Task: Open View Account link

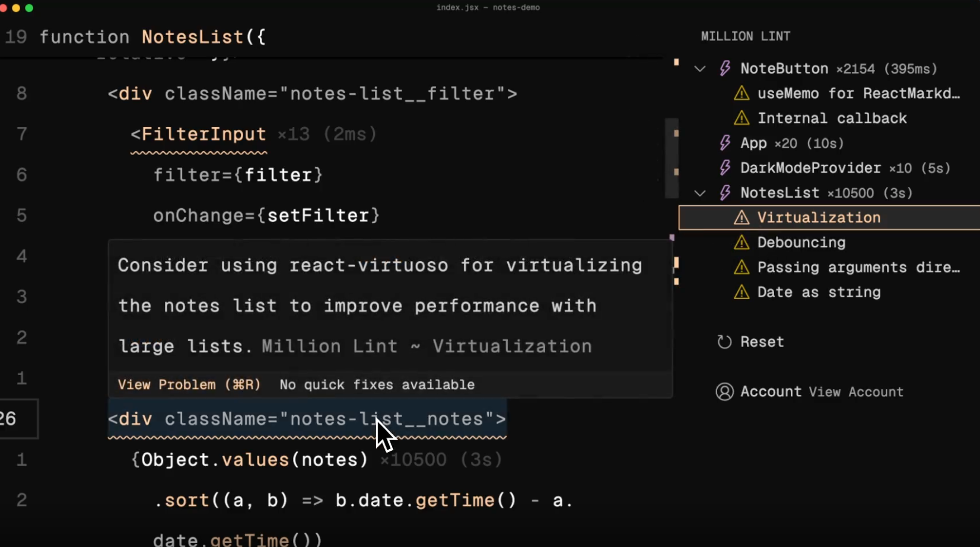Action: [856, 392]
